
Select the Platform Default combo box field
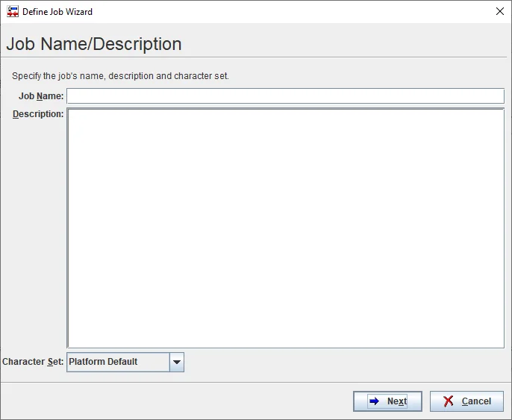coord(118,363)
